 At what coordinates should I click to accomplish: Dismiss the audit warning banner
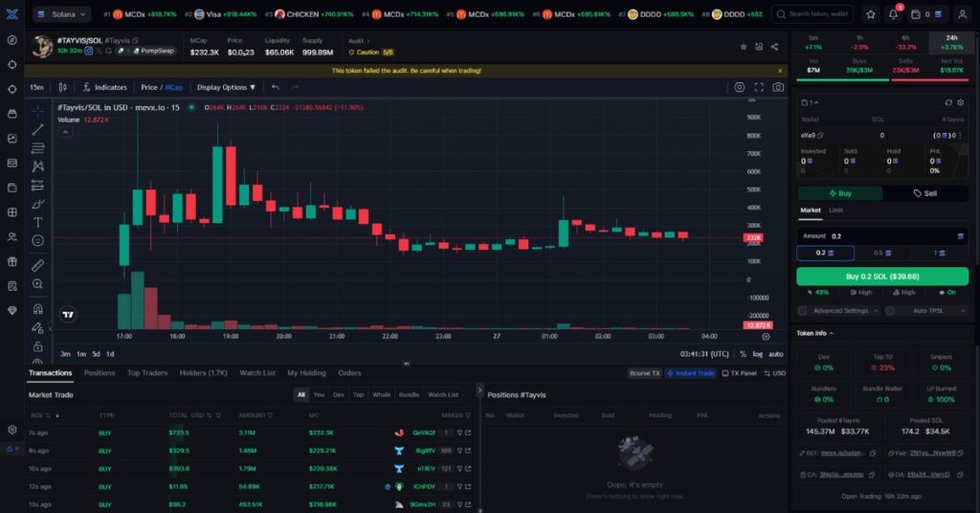click(x=780, y=71)
